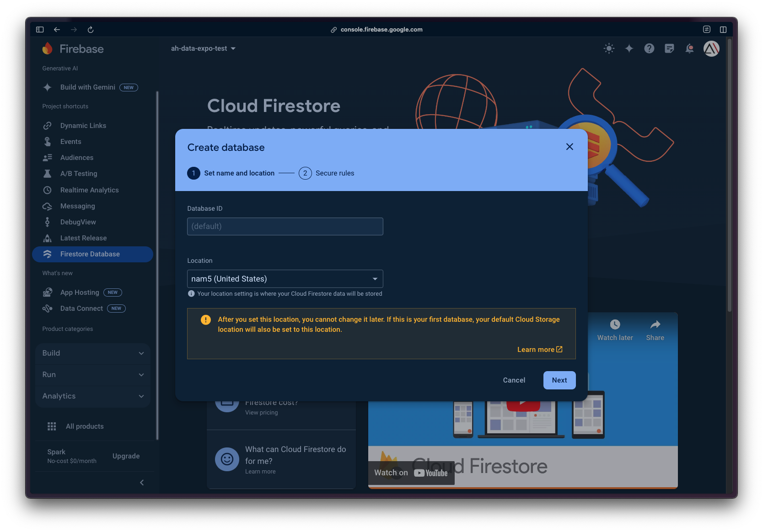Click the Next button
The height and width of the screenshot is (532, 763).
pyautogui.click(x=559, y=380)
